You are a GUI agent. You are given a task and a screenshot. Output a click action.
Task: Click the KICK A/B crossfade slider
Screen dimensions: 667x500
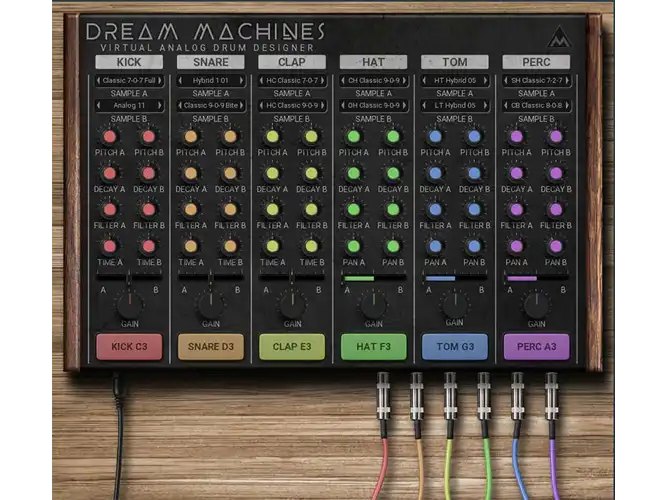129,277
